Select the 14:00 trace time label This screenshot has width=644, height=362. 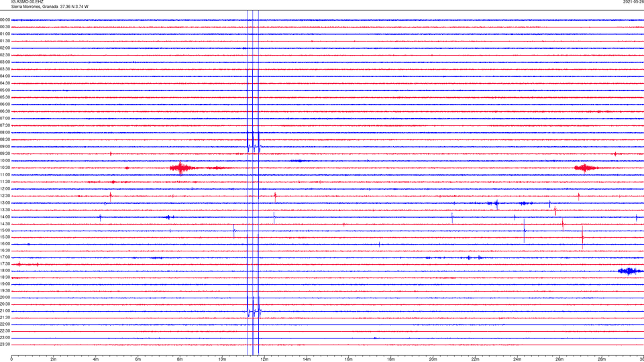tap(5, 217)
